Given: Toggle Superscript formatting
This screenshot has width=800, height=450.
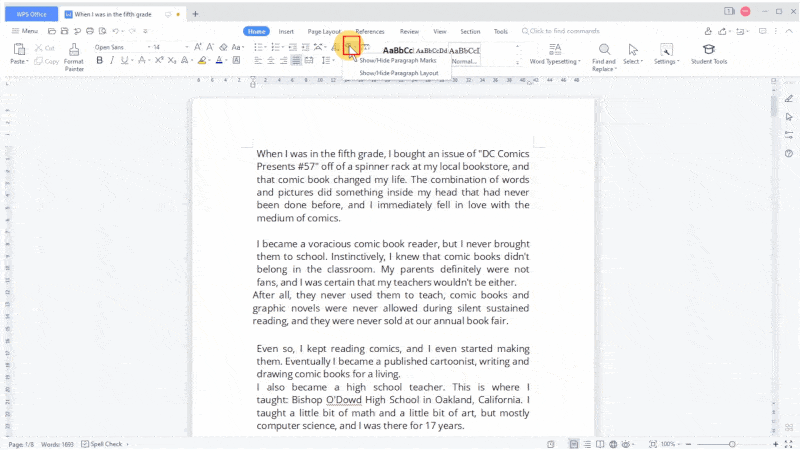Looking at the screenshot, I should 159,60.
